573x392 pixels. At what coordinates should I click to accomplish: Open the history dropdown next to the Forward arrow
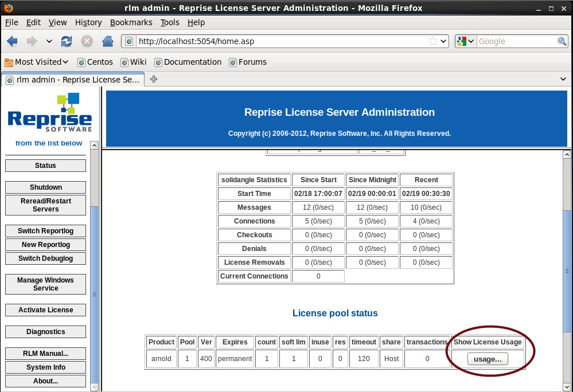(x=49, y=41)
